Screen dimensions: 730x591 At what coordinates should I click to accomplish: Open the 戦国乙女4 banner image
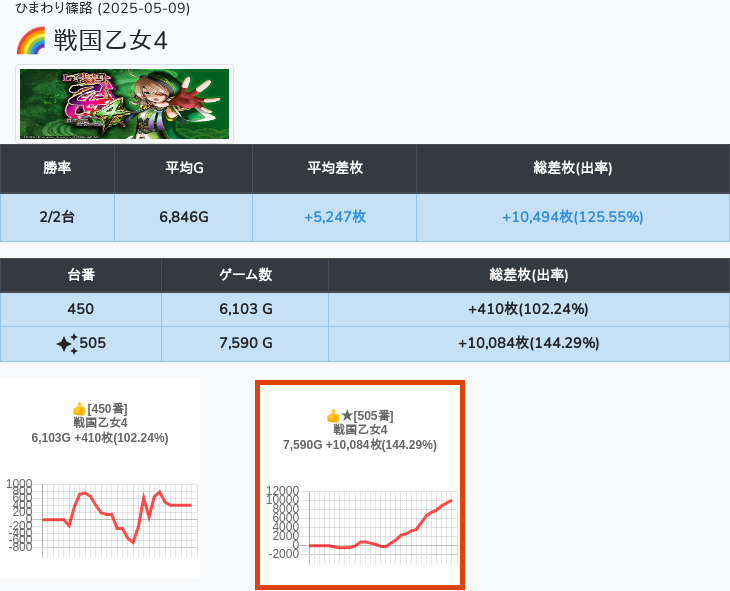(125, 104)
